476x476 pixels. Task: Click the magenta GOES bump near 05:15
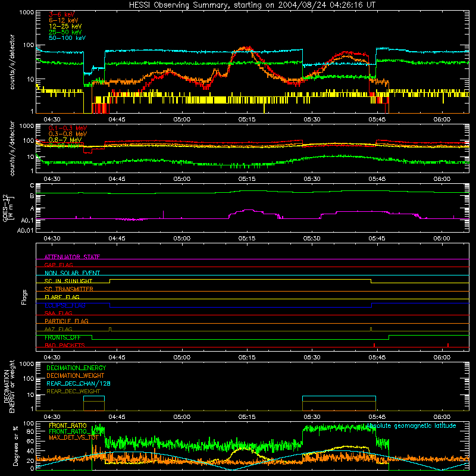249,210
